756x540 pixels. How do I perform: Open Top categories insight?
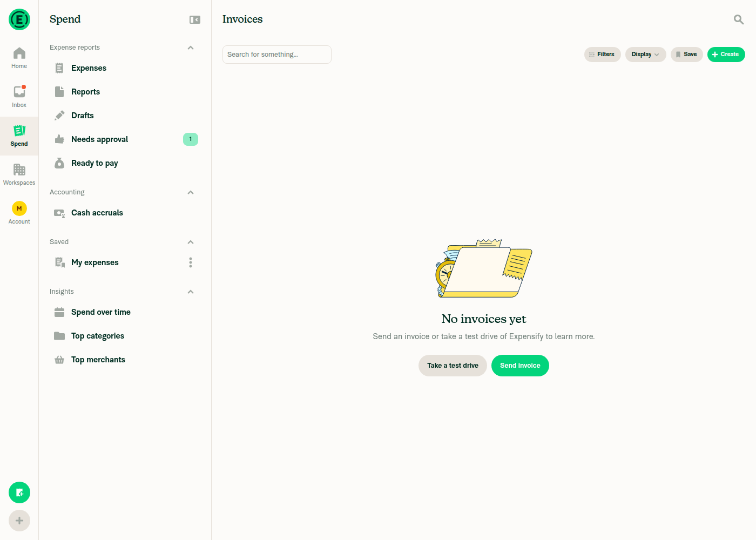(125, 336)
